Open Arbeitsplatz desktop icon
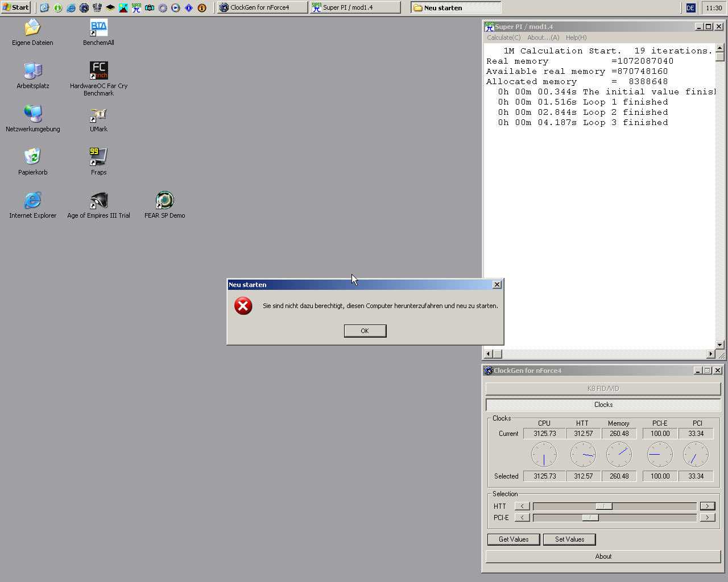The height and width of the screenshot is (582, 728). 32,76
